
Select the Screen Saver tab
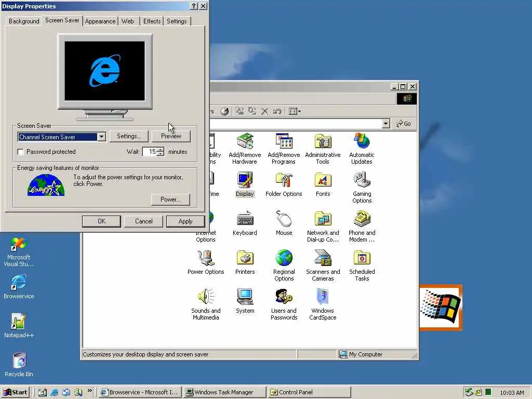[x=62, y=20]
